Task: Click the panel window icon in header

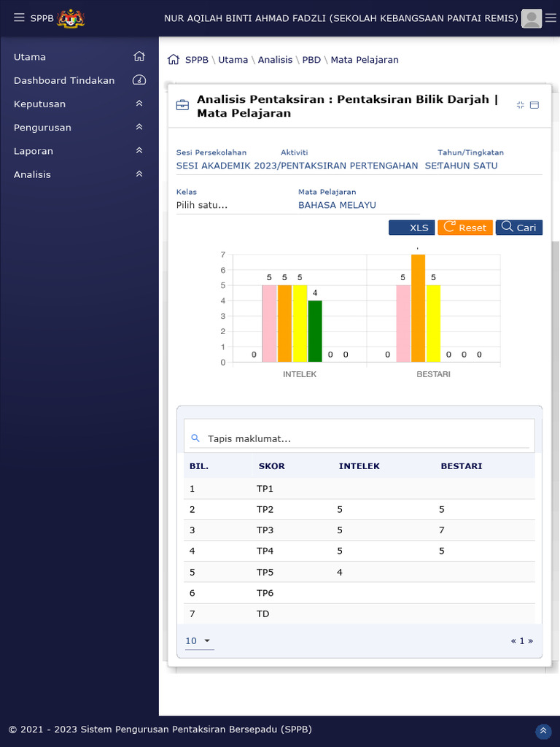Action: pyautogui.click(x=534, y=105)
